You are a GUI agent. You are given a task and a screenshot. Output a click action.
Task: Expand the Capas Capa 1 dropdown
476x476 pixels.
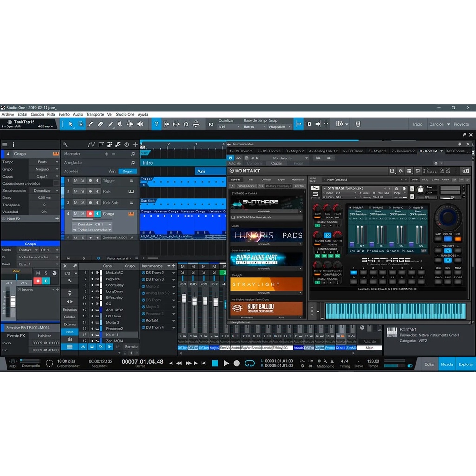point(44,176)
